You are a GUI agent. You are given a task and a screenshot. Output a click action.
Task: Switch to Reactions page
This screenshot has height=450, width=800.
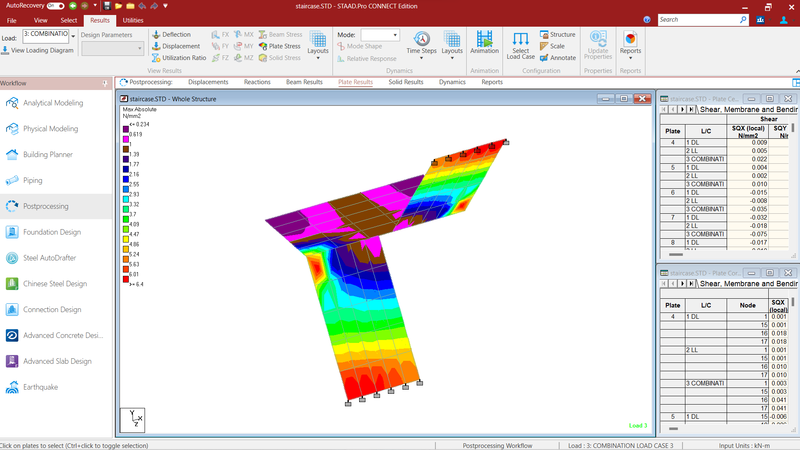point(257,82)
